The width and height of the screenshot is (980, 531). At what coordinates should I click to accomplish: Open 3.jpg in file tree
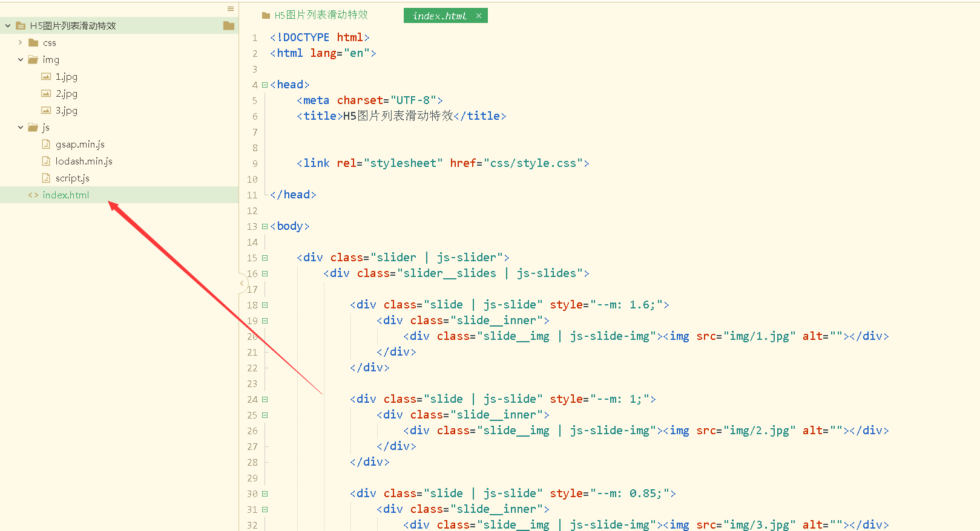67,110
